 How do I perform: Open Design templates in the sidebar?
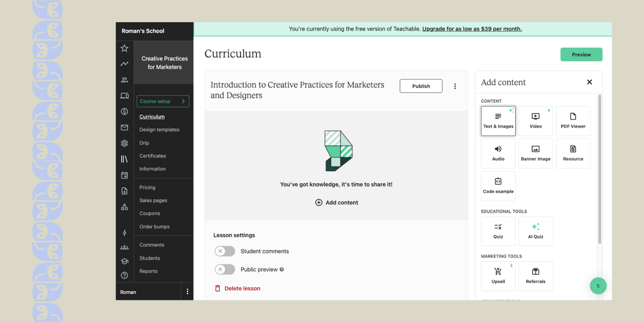159,129
